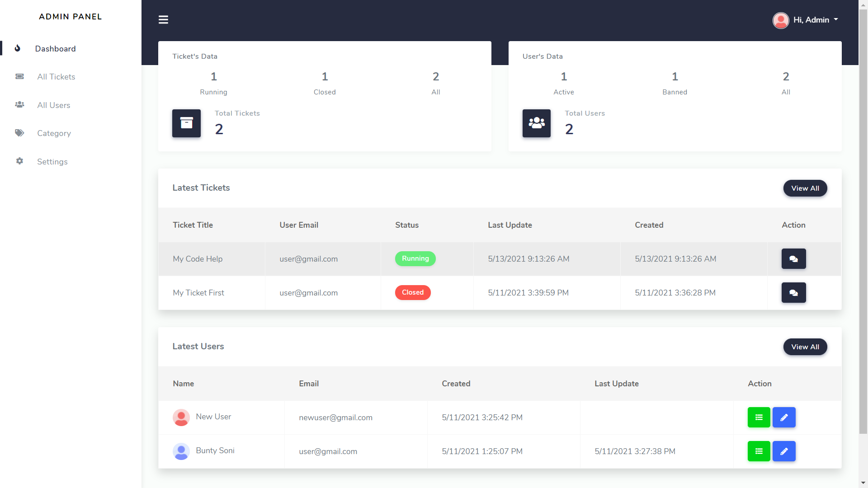Open the chat icon for My Ticket First
This screenshot has width=868, height=488.
pos(793,292)
